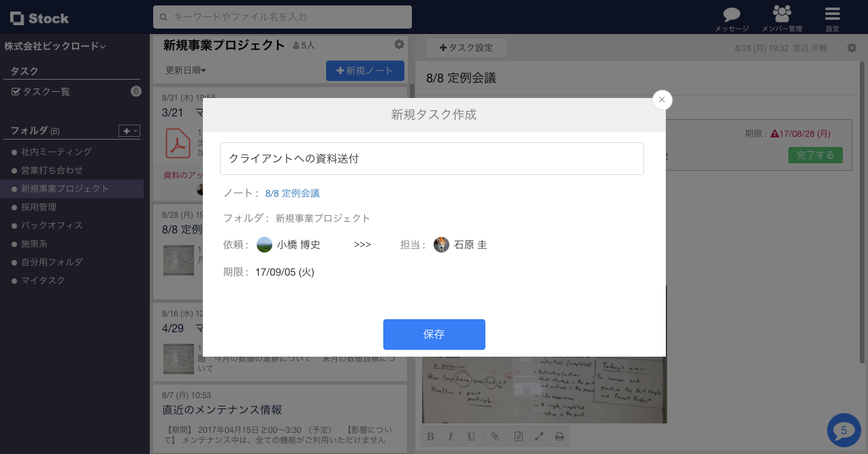Screen dimensions: 868x454
Task: Toggle italic formatting in note editor
Action: pos(451,436)
